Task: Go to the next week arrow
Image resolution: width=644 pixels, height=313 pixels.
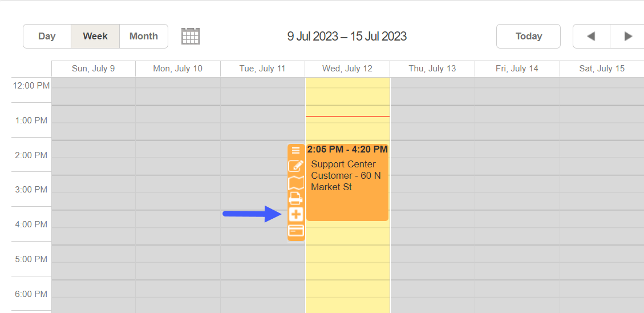Action: pyautogui.click(x=627, y=36)
